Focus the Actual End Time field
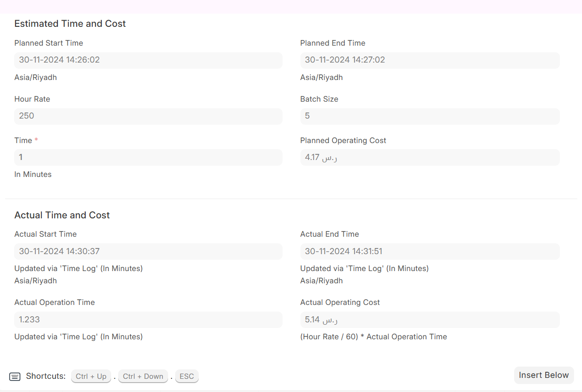 (429, 252)
